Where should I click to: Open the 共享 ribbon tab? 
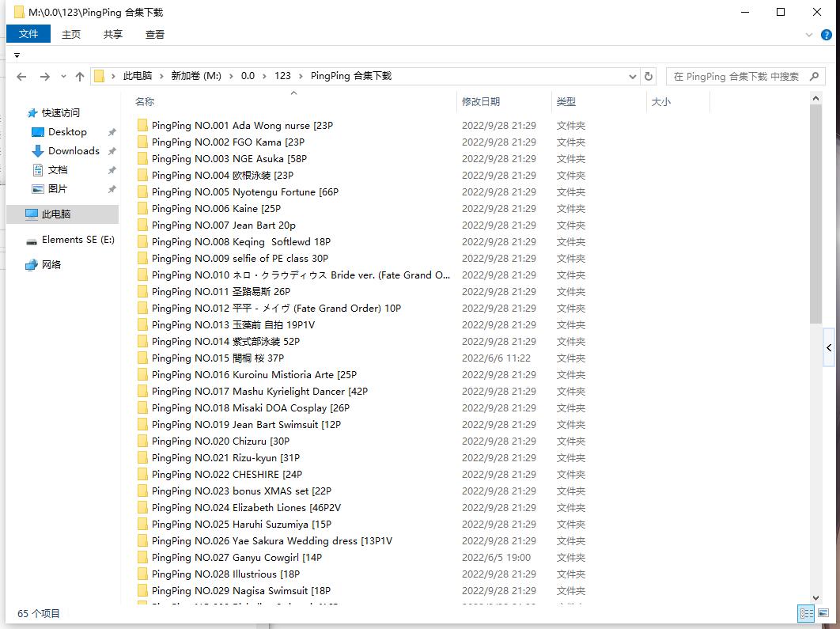click(x=112, y=34)
